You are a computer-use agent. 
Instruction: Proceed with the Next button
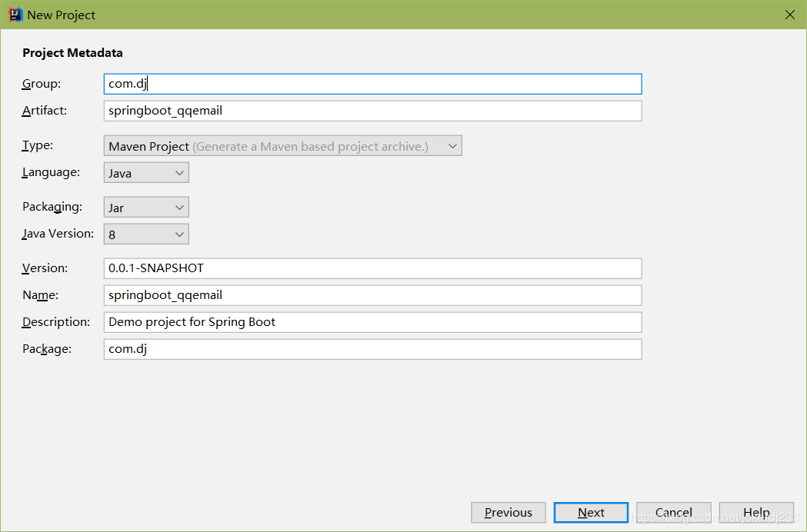[x=591, y=513]
